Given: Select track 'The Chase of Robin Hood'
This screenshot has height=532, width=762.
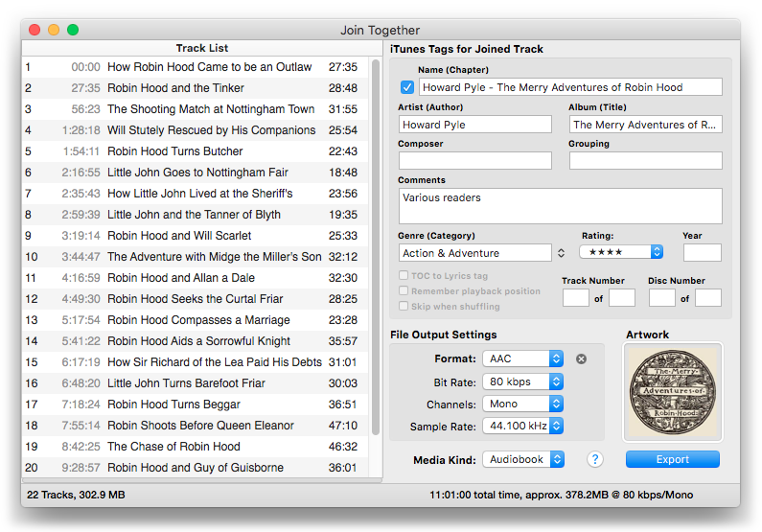Looking at the screenshot, I should pos(195,447).
